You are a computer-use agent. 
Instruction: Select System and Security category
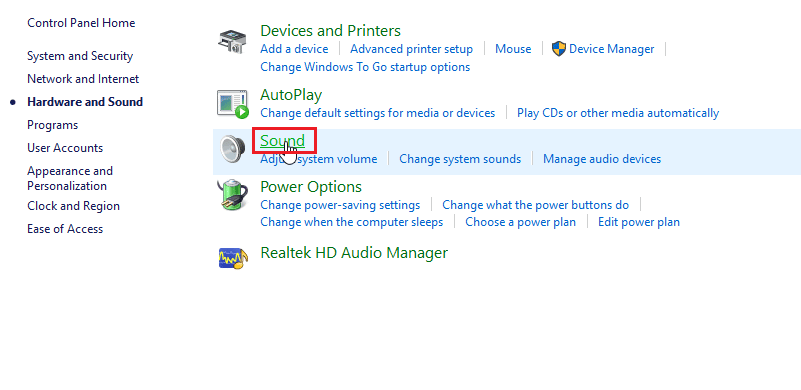coord(80,56)
